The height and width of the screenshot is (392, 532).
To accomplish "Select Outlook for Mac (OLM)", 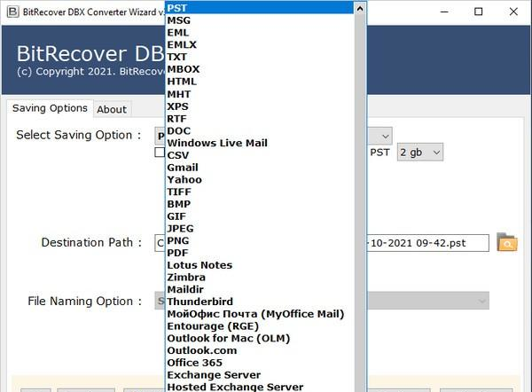I will [260, 339].
